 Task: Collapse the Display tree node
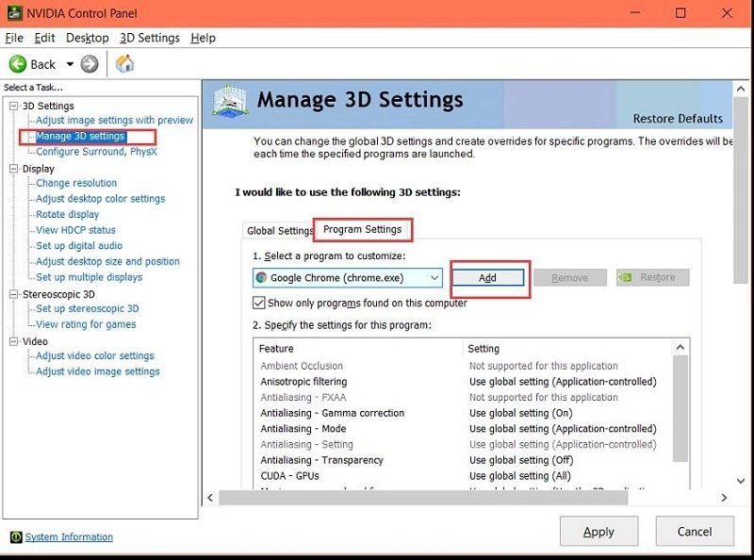click(14, 169)
